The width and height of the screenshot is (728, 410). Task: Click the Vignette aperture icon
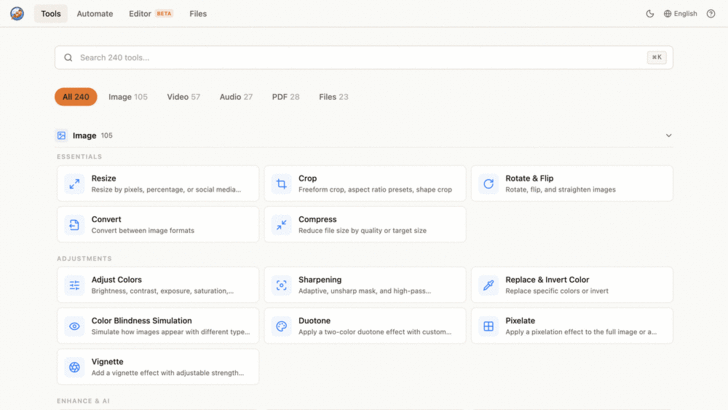point(74,367)
